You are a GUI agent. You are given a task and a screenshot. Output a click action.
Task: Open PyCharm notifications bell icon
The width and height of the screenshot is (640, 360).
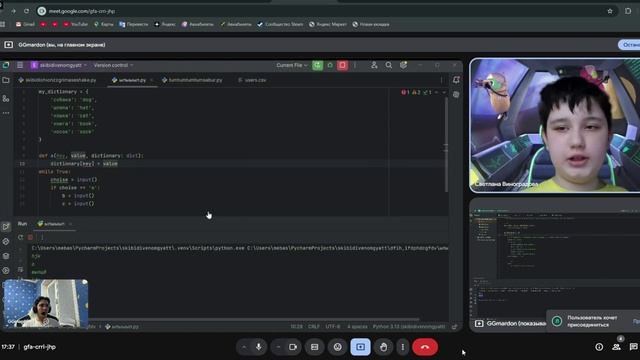(456, 80)
